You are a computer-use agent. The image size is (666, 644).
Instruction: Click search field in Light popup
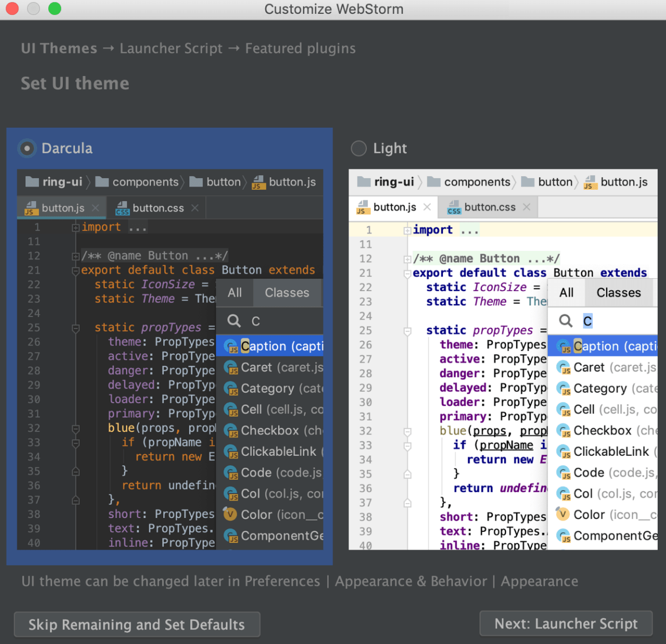[603, 321]
